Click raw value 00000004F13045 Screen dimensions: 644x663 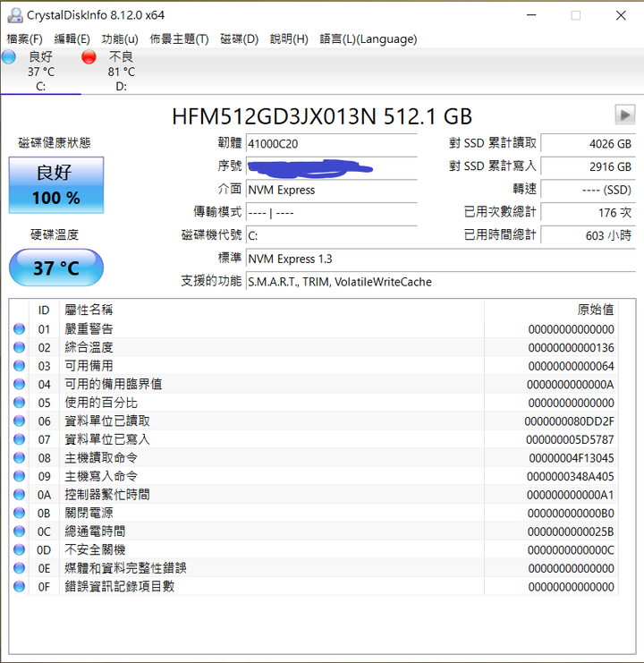tap(572, 458)
